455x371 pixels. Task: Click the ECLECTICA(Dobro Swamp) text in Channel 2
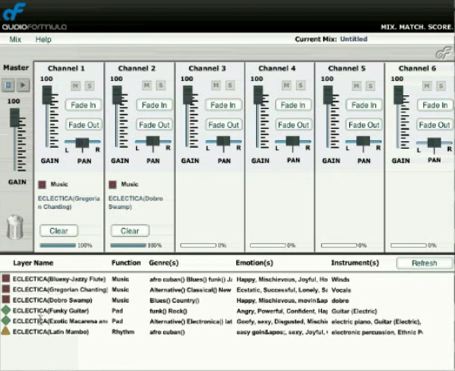[x=136, y=203]
